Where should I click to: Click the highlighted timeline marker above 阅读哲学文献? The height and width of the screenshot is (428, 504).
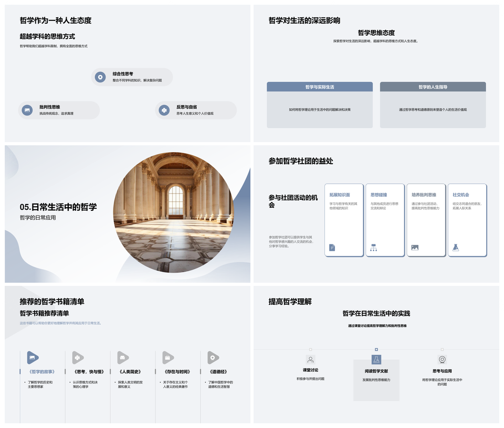coord(376,349)
